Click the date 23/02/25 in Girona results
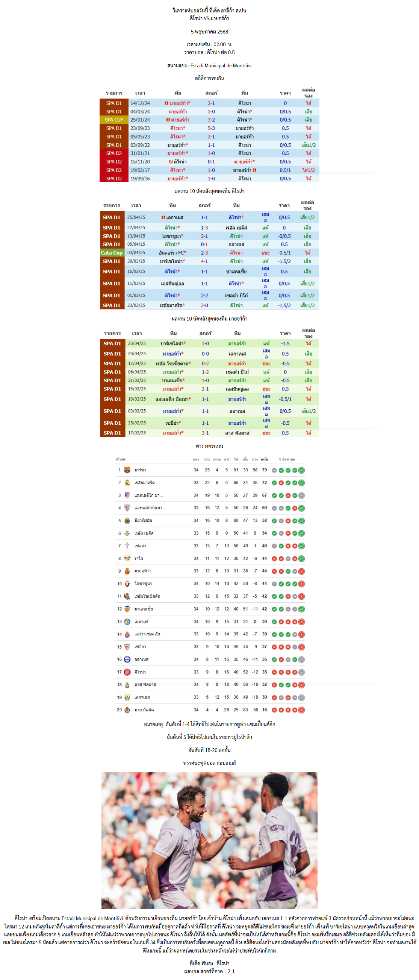Screen dimensions: 419x980 pyautogui.click(x=136, y=305)
